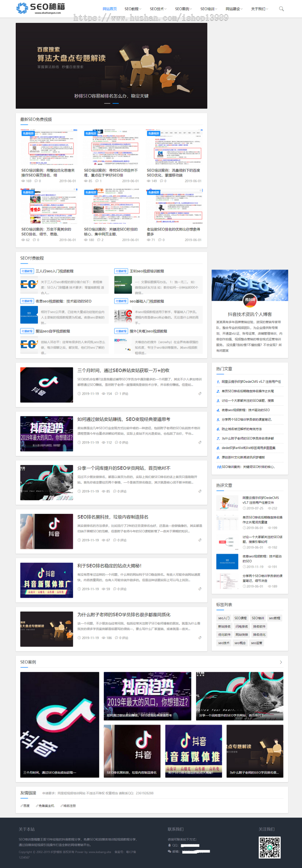The height and width of the screenshot is (868, 302).
Task: Click comment icon on 三个月时间 article
Action: [116, 394]
